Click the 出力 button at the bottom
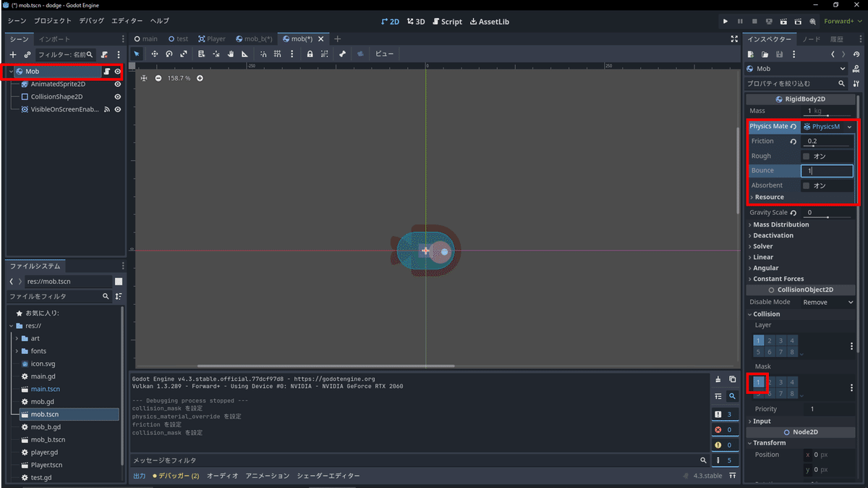Screen dimensions: 868x488 (x=139, y=476)
